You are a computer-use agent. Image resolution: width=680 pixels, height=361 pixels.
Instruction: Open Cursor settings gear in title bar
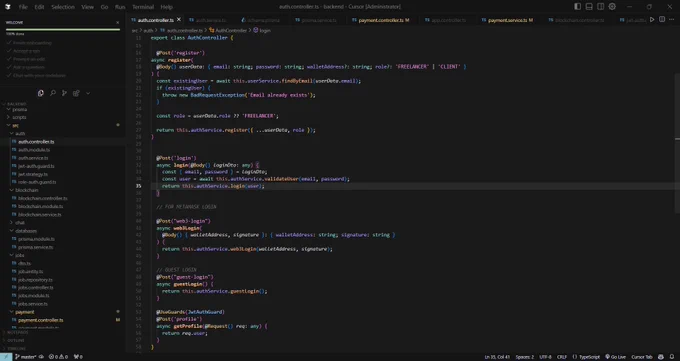(x=612, y=7)
